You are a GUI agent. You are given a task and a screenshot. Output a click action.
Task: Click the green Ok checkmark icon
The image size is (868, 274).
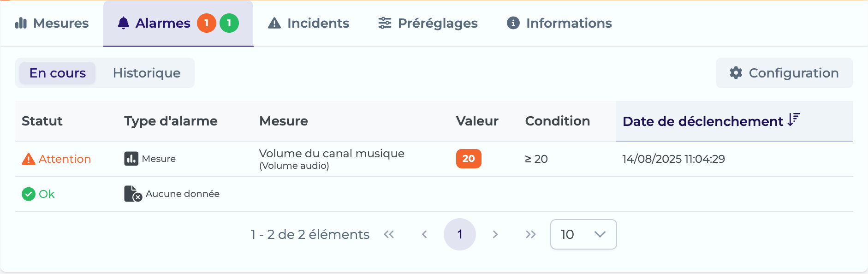pos(29,194)
